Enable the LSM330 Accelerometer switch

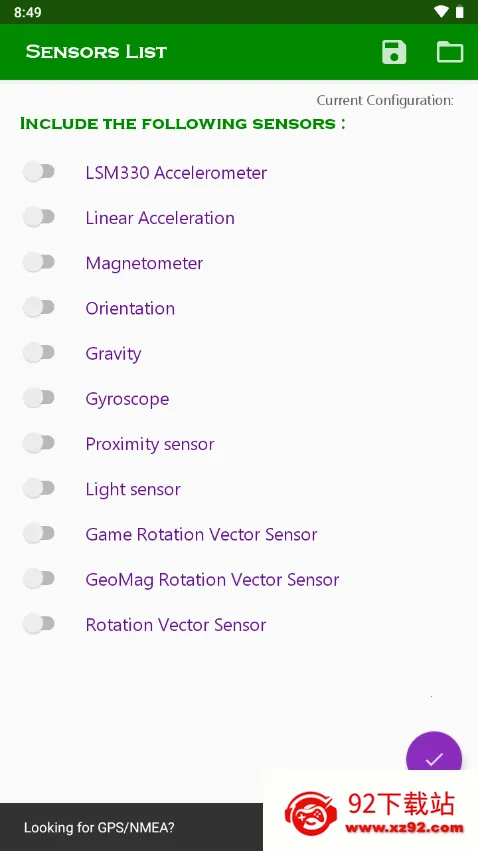point(39,172)
